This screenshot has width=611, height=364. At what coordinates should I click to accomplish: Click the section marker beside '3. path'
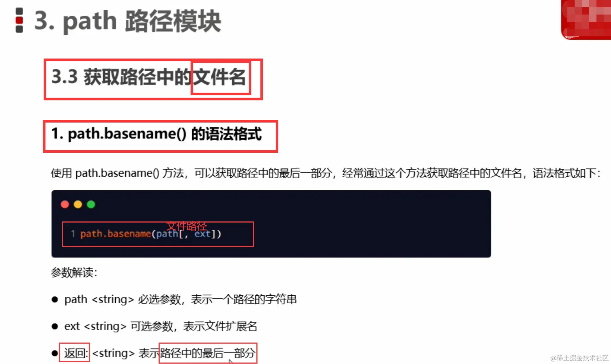tap(19, 20)
